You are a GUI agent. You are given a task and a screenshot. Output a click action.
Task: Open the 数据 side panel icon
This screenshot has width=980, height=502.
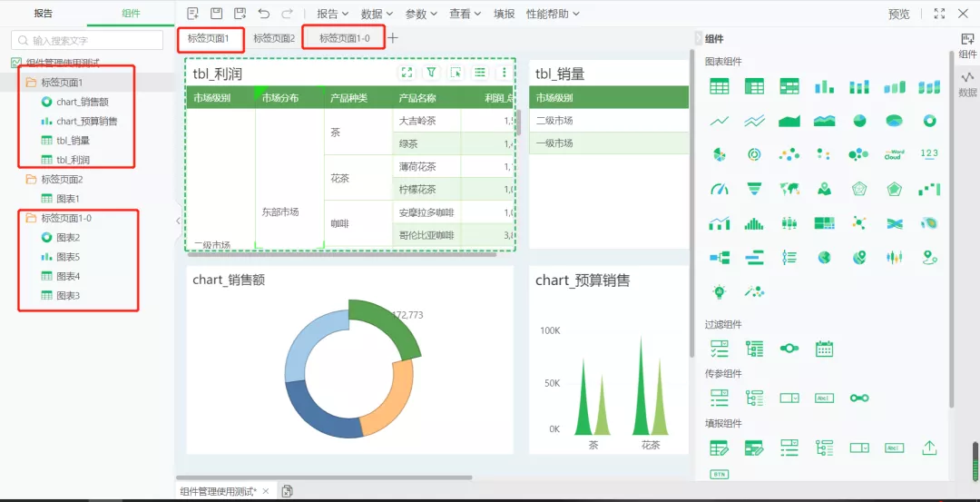(x=967, y=84)
